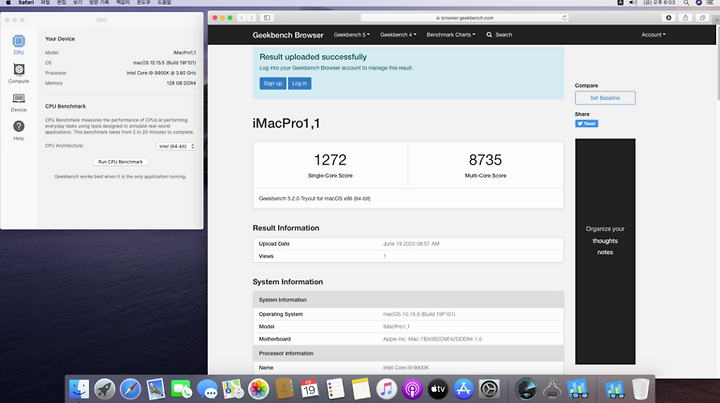The image size is (720, 403).
Task: Open Help in the Geekbench sidebar
Action: click(18, 130)
